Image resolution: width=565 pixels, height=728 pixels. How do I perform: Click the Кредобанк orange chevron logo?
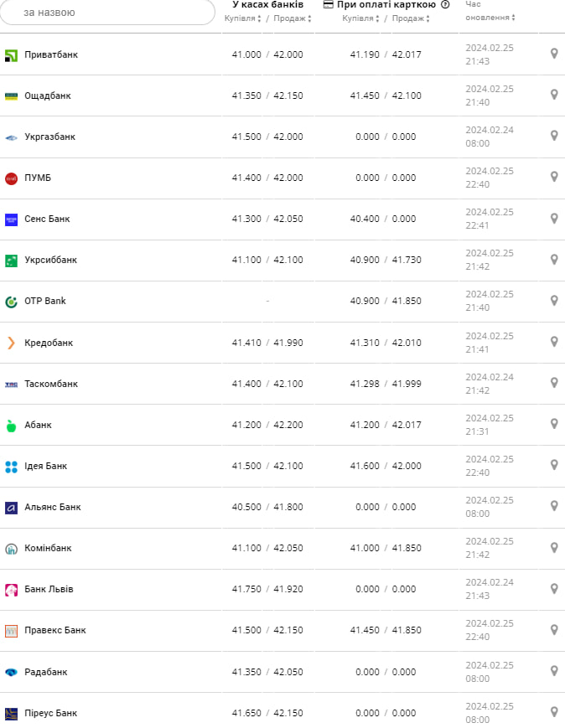[11, 343]
